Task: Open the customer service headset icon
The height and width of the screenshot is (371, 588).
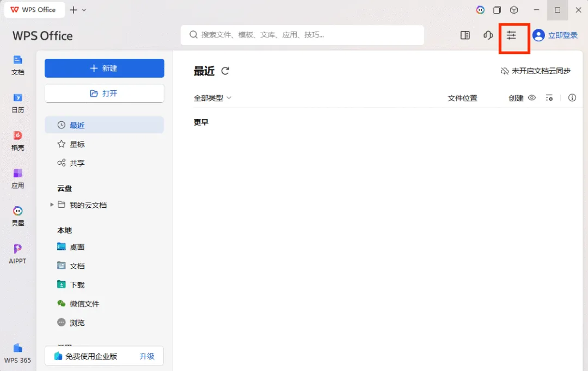Action: pos(488,35)
